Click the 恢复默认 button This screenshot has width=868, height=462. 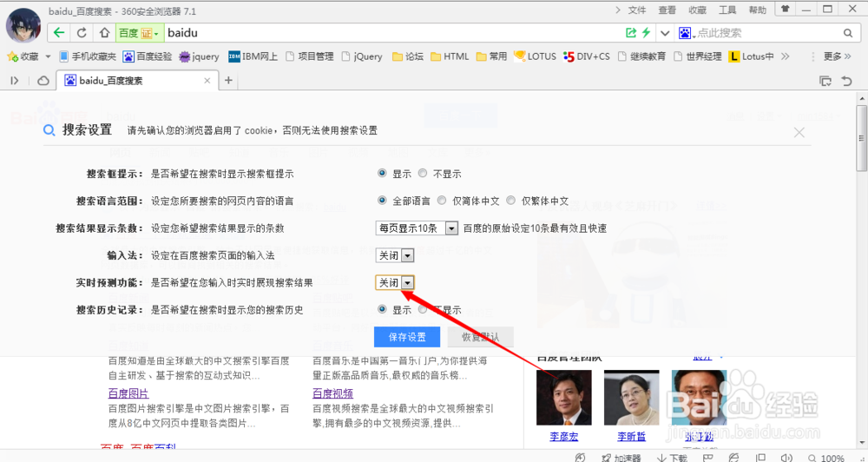(481, 337)
